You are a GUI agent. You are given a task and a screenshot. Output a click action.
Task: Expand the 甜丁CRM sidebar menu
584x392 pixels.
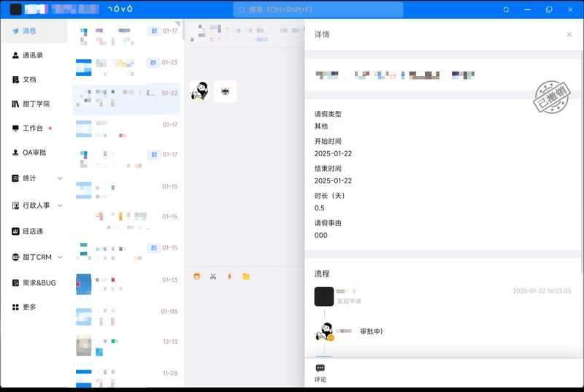(x=36, y=257)
